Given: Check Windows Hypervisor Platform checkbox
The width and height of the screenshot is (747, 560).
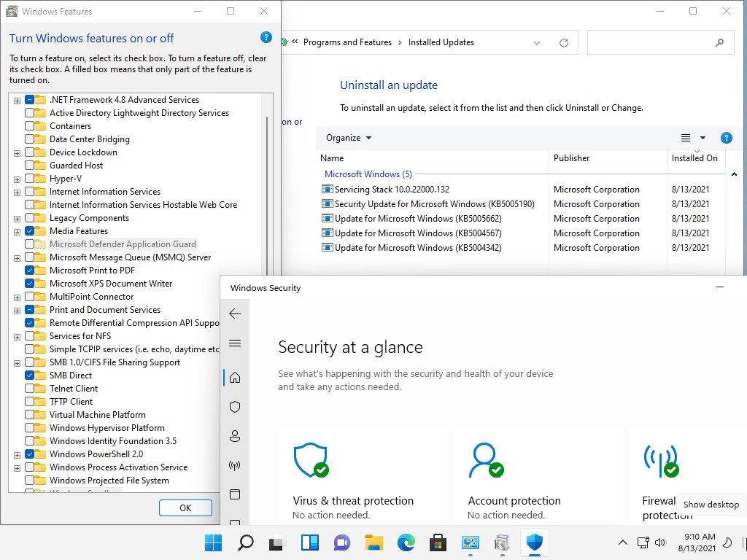Looking at the screenshot, I should point(29,427).
